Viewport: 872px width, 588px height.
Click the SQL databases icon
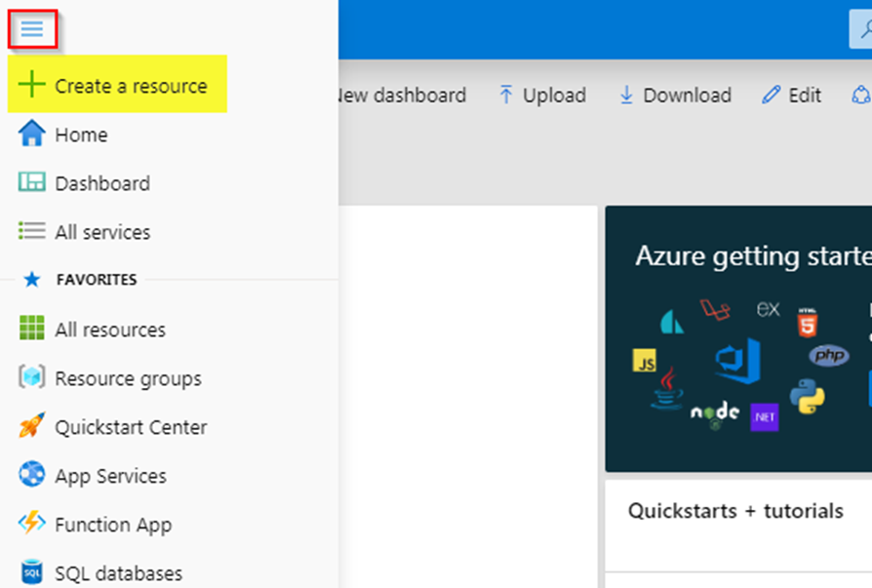31,571
